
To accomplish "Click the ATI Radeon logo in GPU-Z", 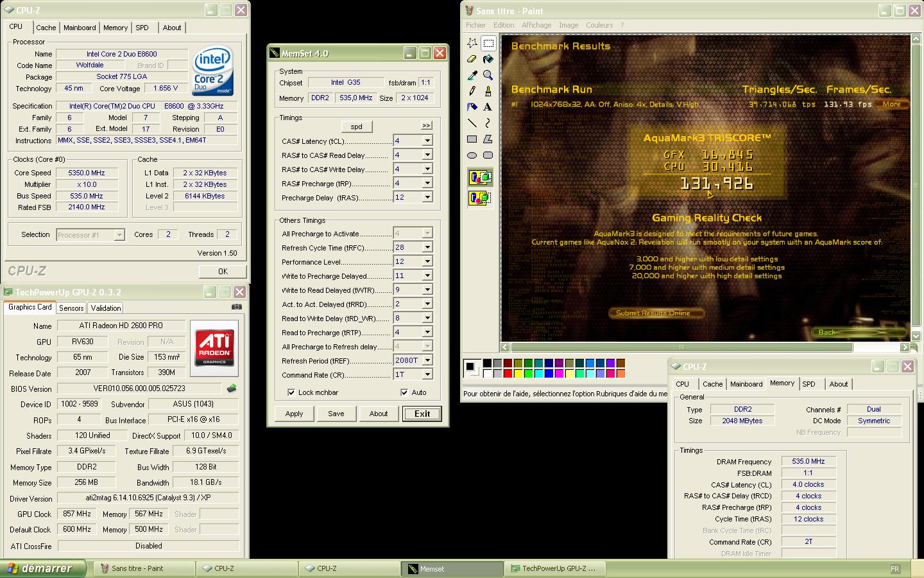I will click(x=215, y=348).
